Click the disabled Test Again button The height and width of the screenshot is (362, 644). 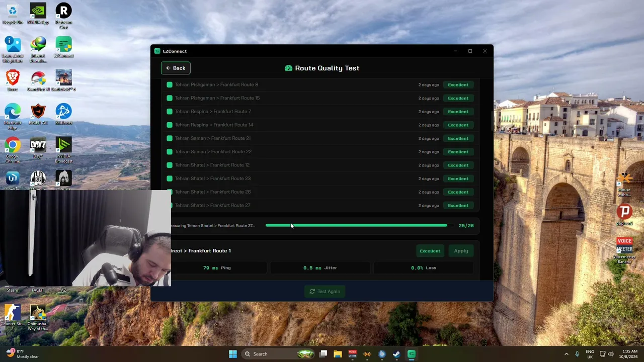coord(325,291)
